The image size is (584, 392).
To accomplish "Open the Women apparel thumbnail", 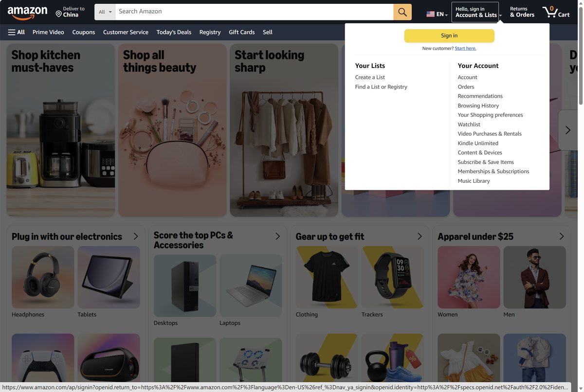I will coord(469,277).
